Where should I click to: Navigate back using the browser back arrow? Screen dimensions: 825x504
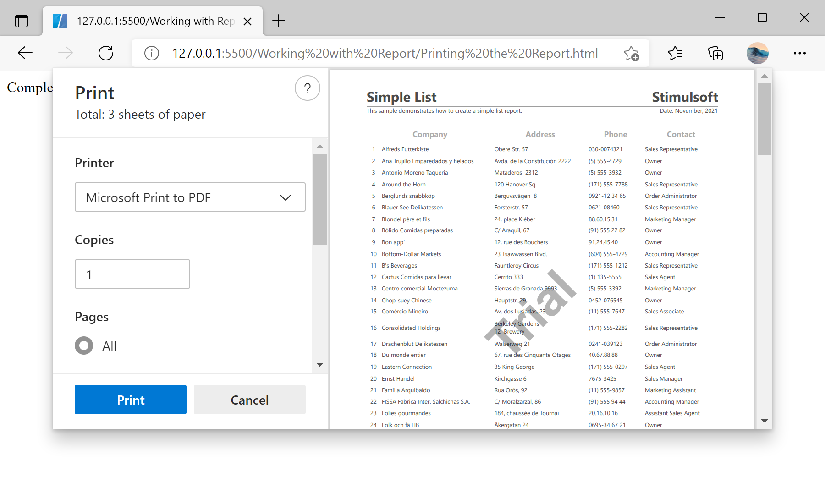tap(25, 53)
